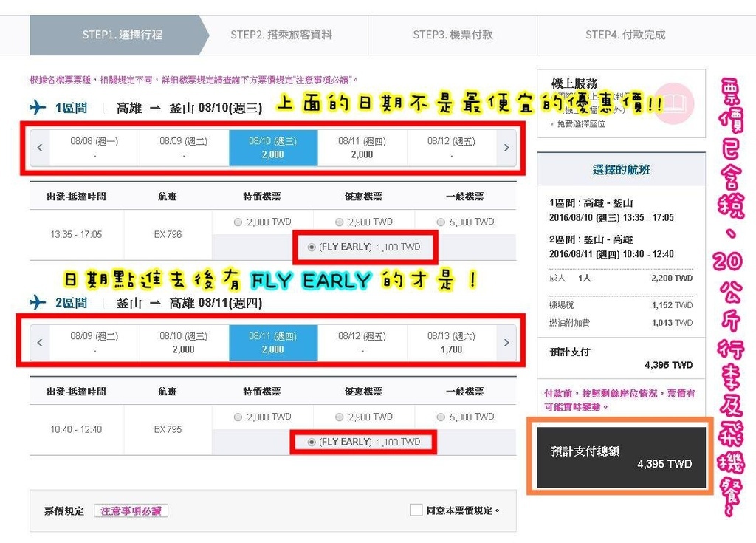The width and height of the screenshot is (756, 543).
Task: Click the time 10:40 - 12:40 in the flight table
Action: 76,429
